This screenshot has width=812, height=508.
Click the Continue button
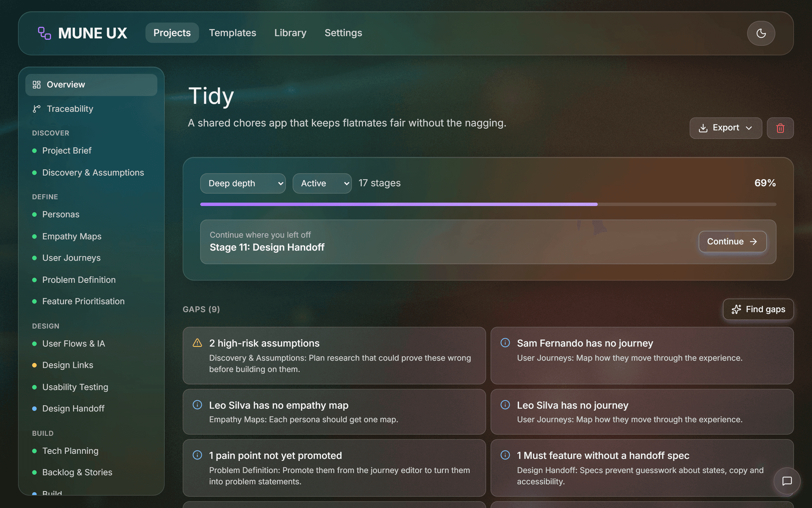click(x=732, y=242)
